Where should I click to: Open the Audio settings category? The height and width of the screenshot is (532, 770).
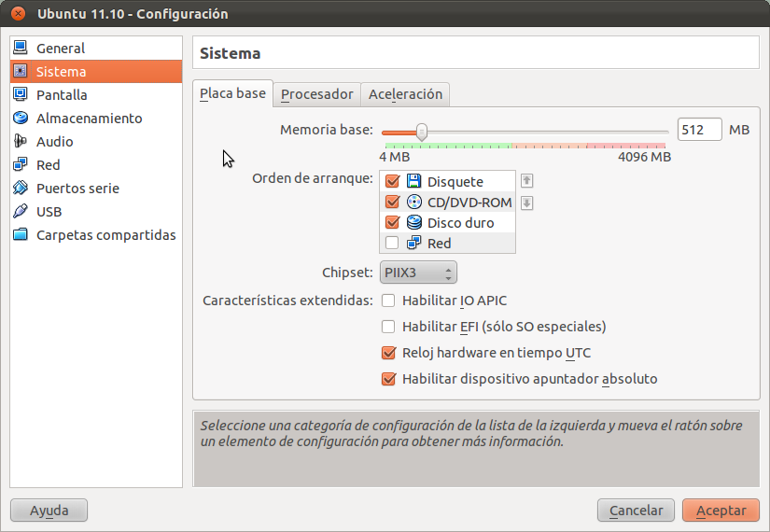(96, 142)
